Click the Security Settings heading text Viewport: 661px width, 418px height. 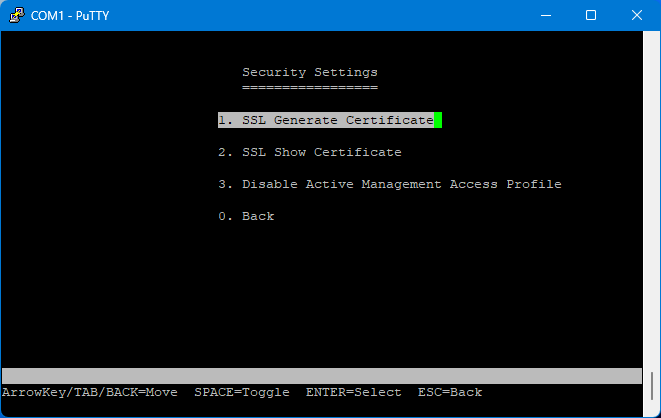[310, 72]
